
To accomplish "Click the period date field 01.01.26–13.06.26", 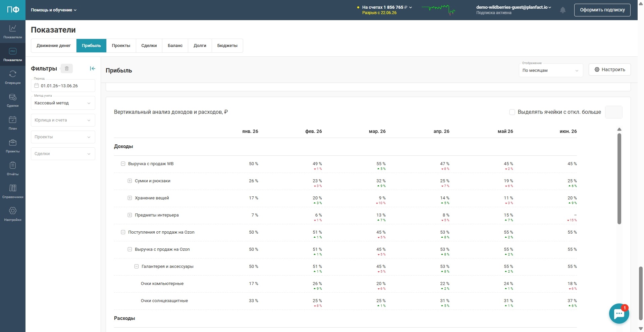I will coord(63,86).
